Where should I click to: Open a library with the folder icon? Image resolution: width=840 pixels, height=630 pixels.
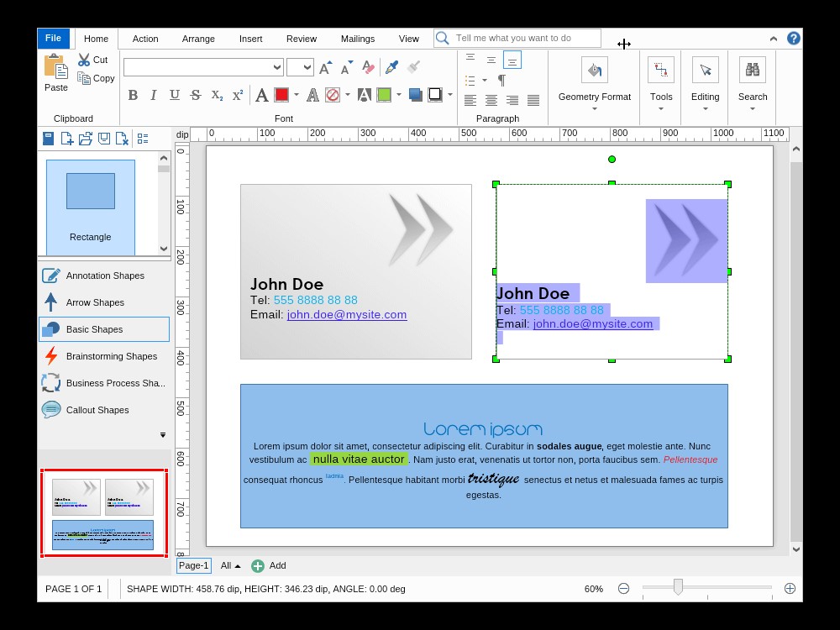point(86,139)
